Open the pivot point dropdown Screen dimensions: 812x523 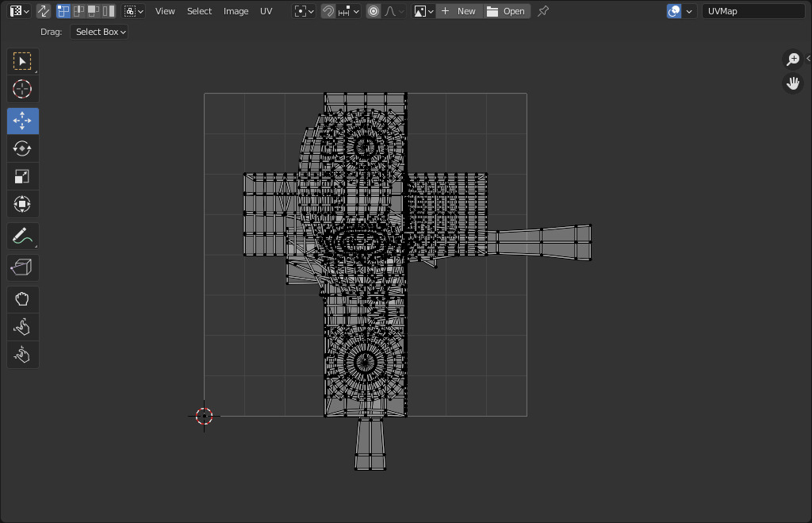pyautogui.click(x=304, y=11)
